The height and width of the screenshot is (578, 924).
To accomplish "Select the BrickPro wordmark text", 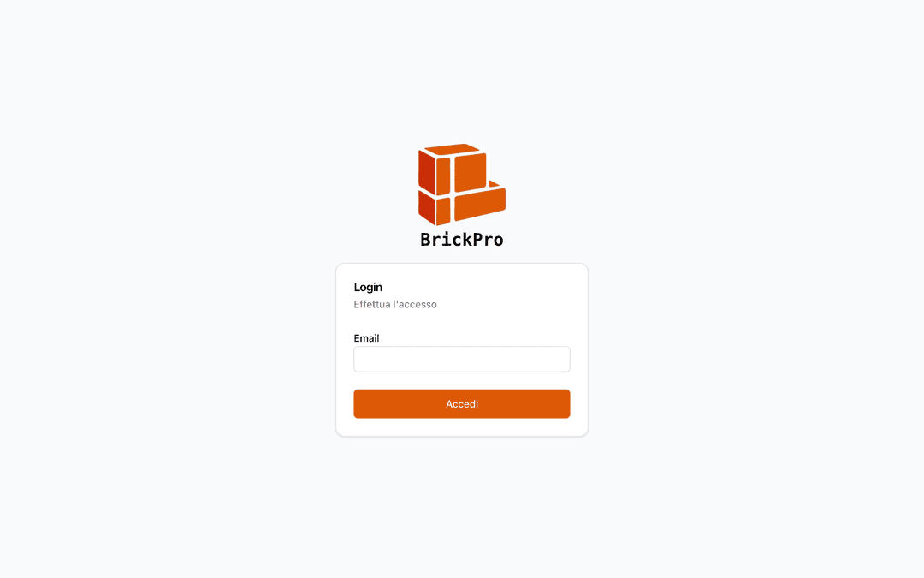I will point(462,240).
